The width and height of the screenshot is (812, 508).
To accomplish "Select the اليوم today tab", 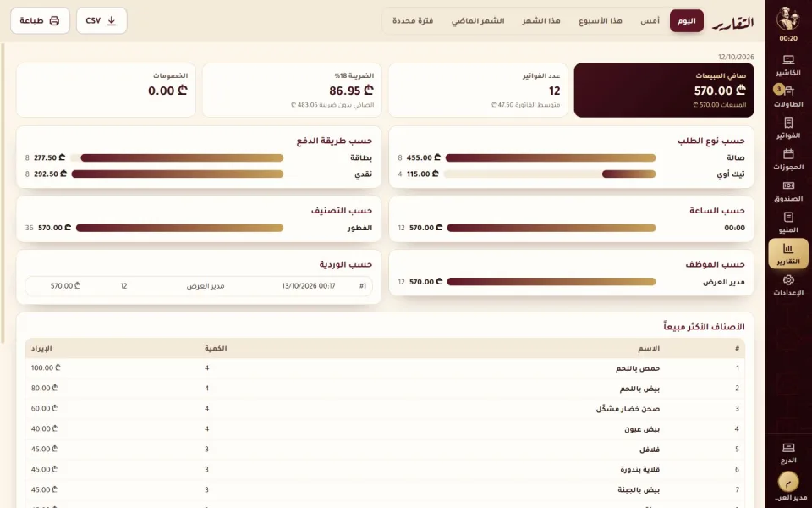I will tap(686, 20).
